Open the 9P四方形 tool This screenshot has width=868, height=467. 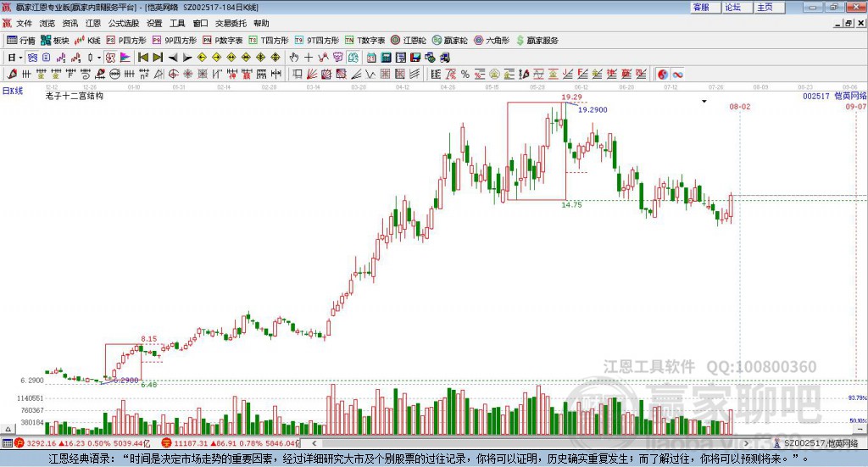pos(175,41)
